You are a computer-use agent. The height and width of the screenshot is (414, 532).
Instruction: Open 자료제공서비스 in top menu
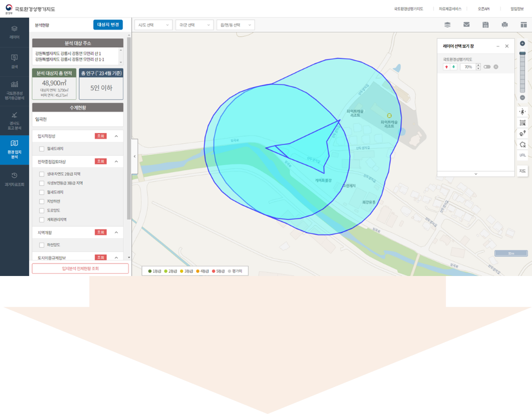pyautogui.click(x=450, y=9)
